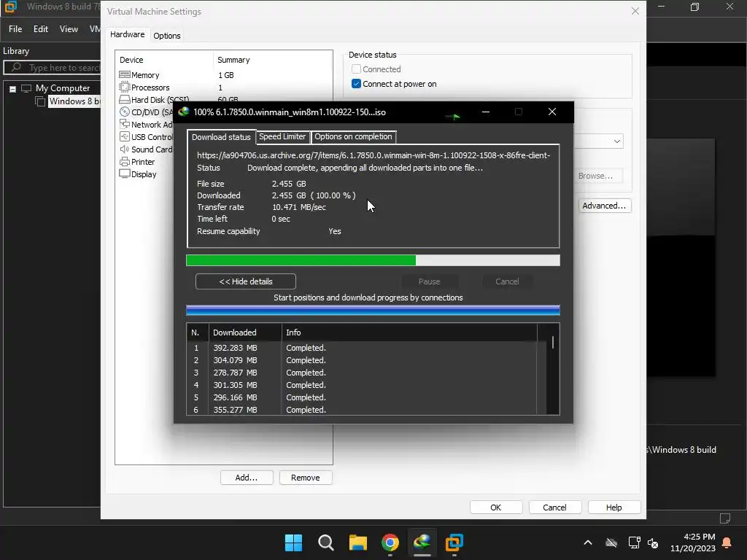
Task: Open File Explorer from taskbar
Action: click(x=357, y=542)
